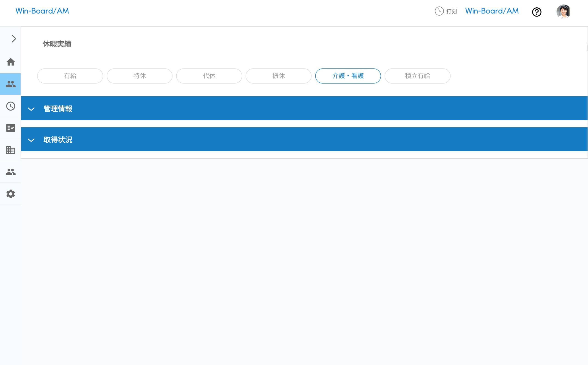Switch to the 特休 tab
This screenshot has width=588, height=365.
click(x=139, y=76)
